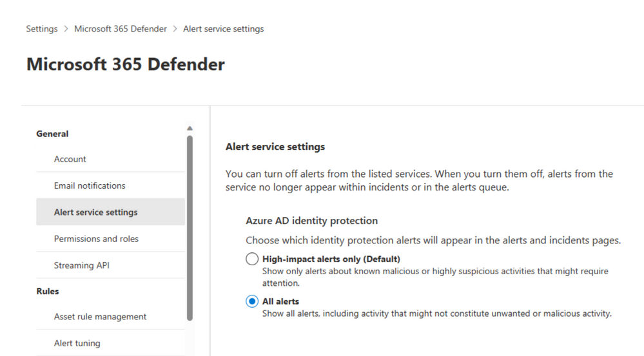Navigate to Streaming API settings

[x=82, y=265]
